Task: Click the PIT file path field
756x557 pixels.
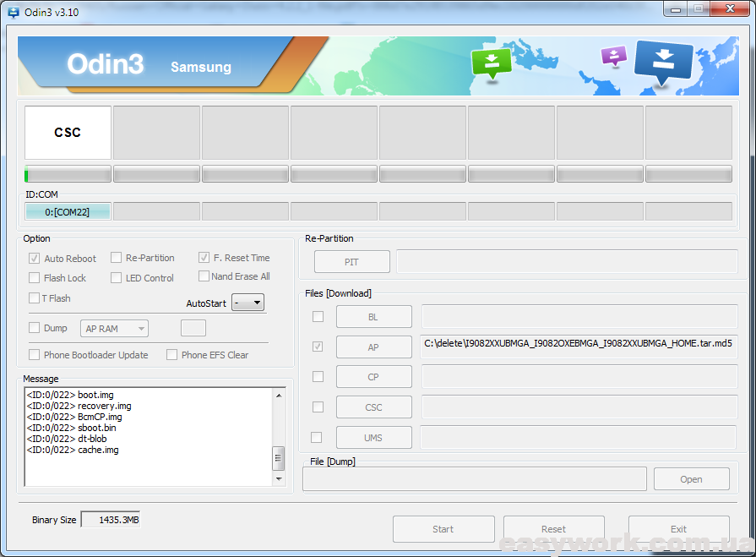Action: pos(567,261)
